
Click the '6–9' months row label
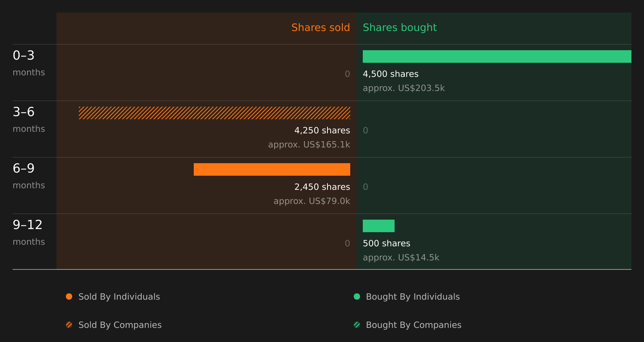pos(24,168)
